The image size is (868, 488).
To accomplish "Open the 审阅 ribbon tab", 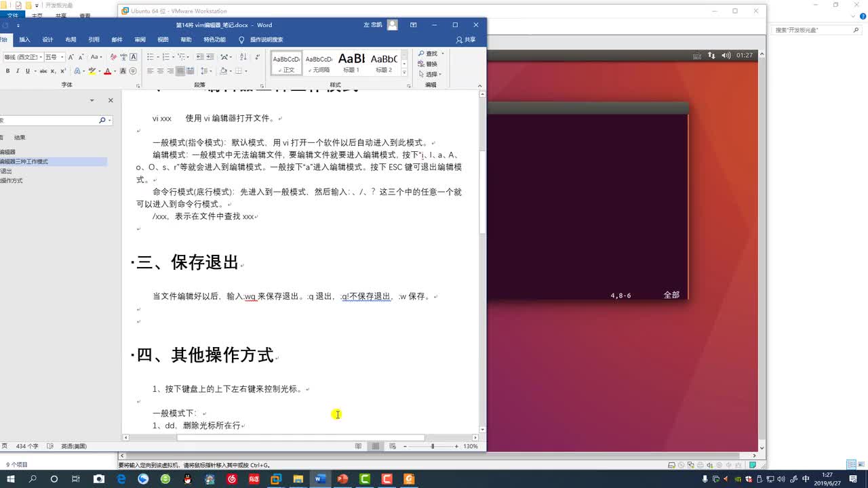I will point(140,40).
